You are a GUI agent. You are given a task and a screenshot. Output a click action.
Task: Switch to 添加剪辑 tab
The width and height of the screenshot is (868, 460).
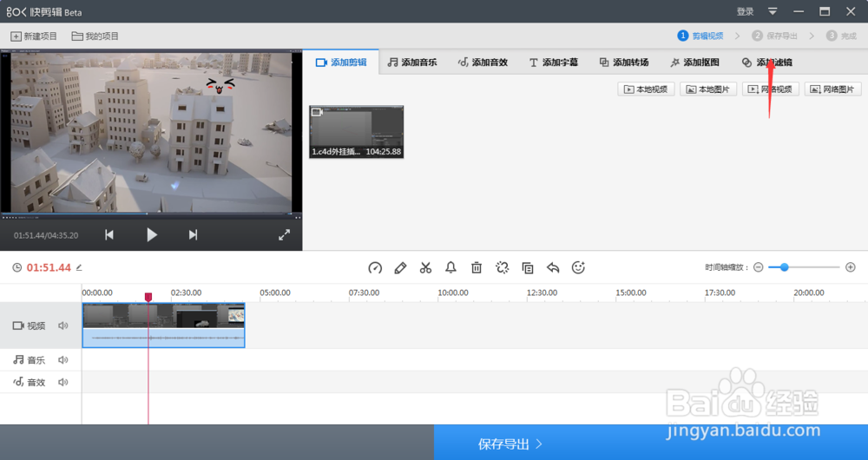point(341,62)
